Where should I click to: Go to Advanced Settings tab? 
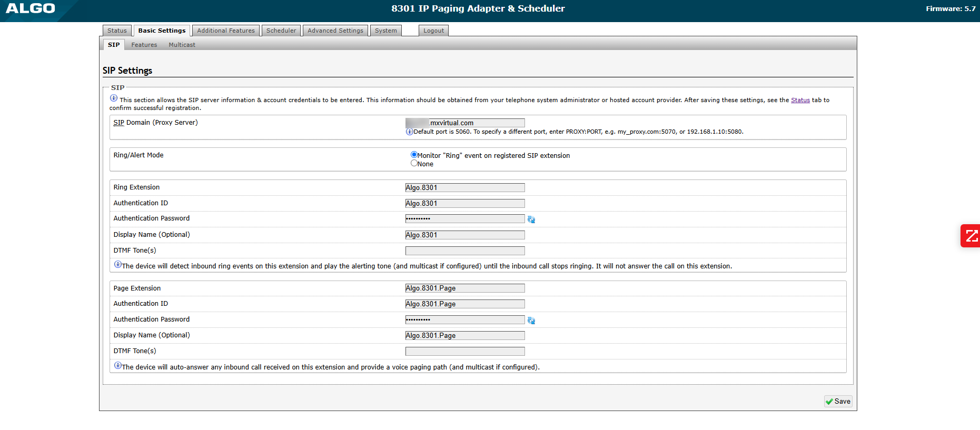click(335, 31)
